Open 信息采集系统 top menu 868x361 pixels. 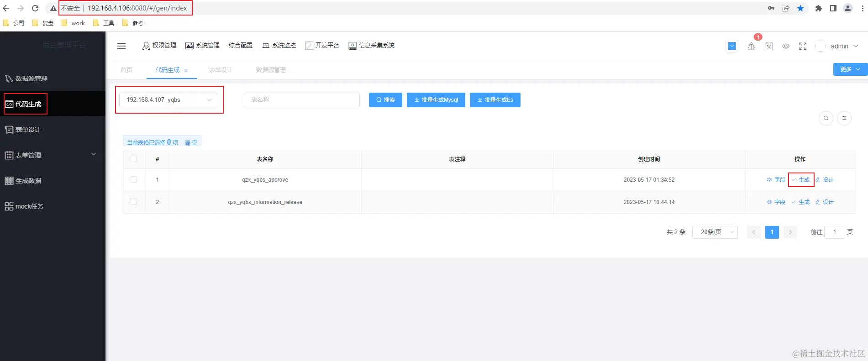coord(372,46)
